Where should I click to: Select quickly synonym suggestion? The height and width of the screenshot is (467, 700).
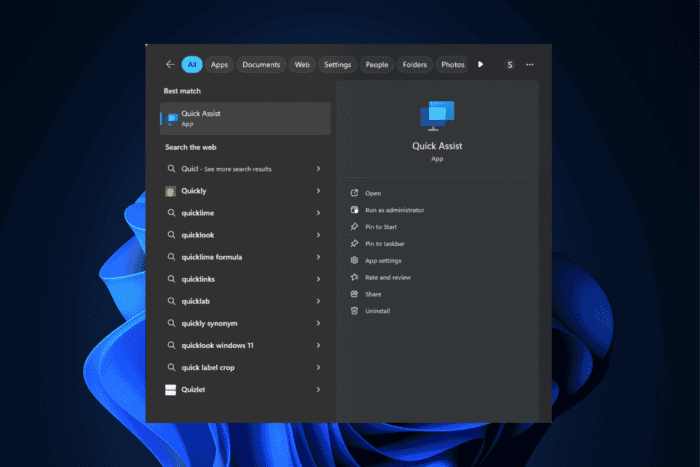(245, 323)
